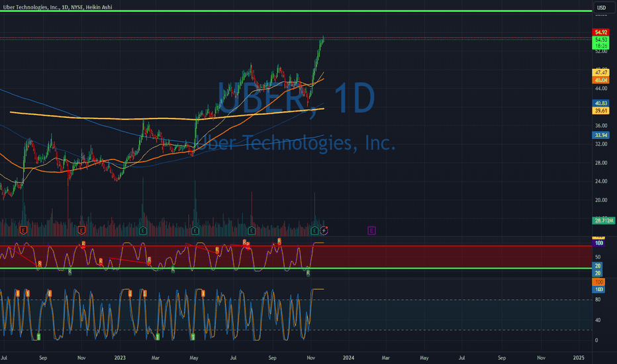Click the green oversold line in RSI pane
The height and width of the screenshot is (364, 617).
coord(296,269)
